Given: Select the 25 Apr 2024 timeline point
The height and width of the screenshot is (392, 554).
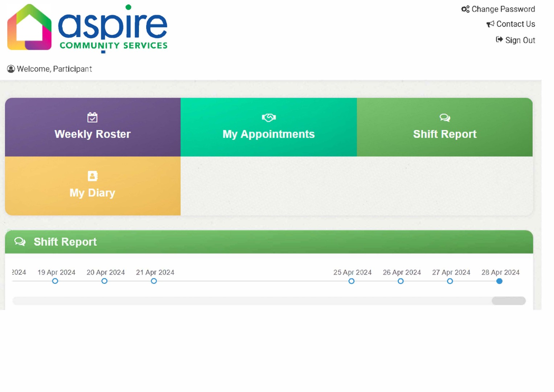Looking at the screenshot, I should pos(351,281).
